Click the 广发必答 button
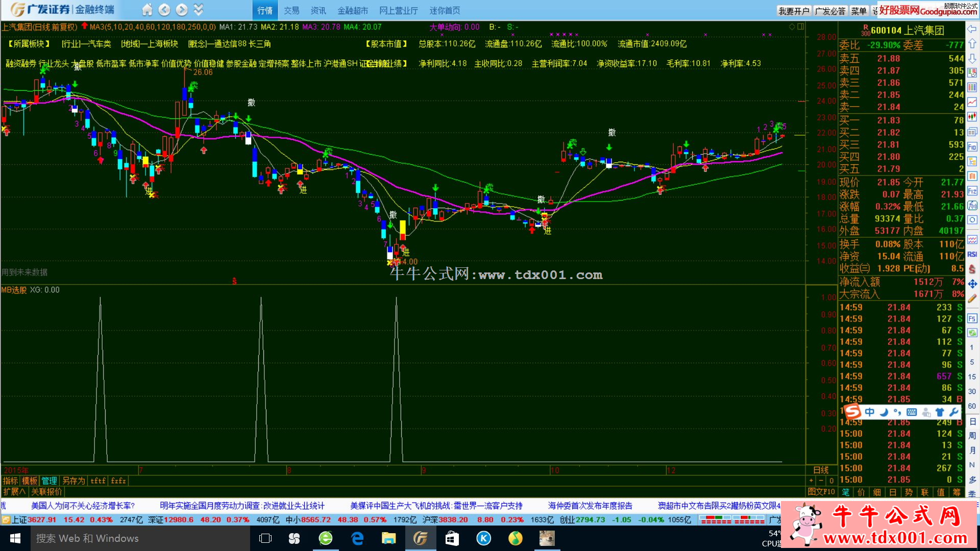This screenshot has height=551, width=980. click(x=830, y=11)
